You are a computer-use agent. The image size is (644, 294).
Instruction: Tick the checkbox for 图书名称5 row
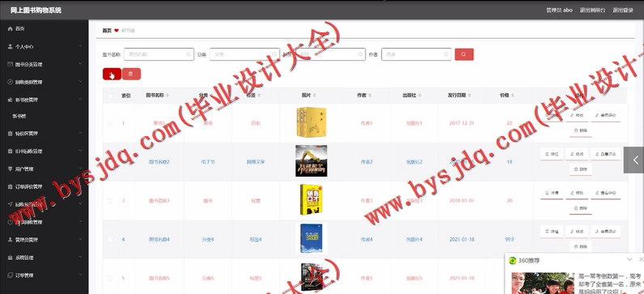pyautogui.click(x=110, y=278)
